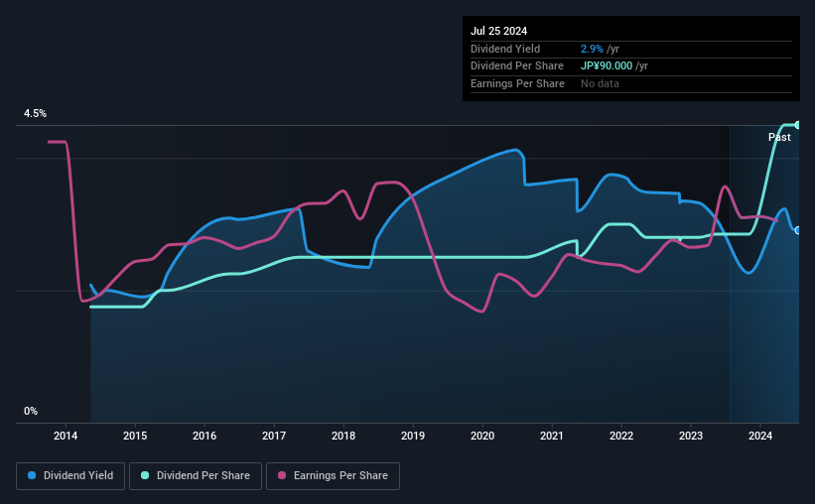815x504 pixels.
Task: Select the 2014 label on the x-axis
Action: (66, 436)
